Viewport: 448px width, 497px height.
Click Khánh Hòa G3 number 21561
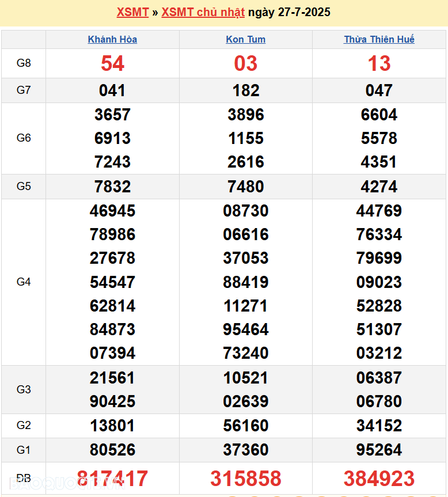[x=112, y=378]
